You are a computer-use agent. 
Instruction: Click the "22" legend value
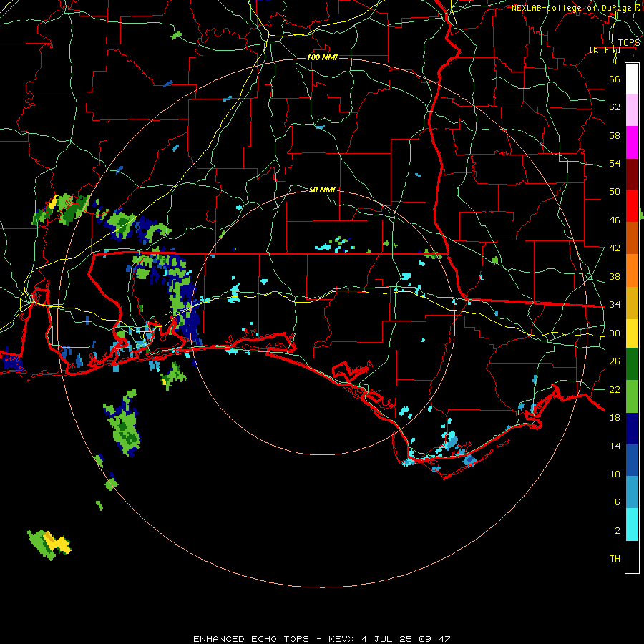point(615,389)
